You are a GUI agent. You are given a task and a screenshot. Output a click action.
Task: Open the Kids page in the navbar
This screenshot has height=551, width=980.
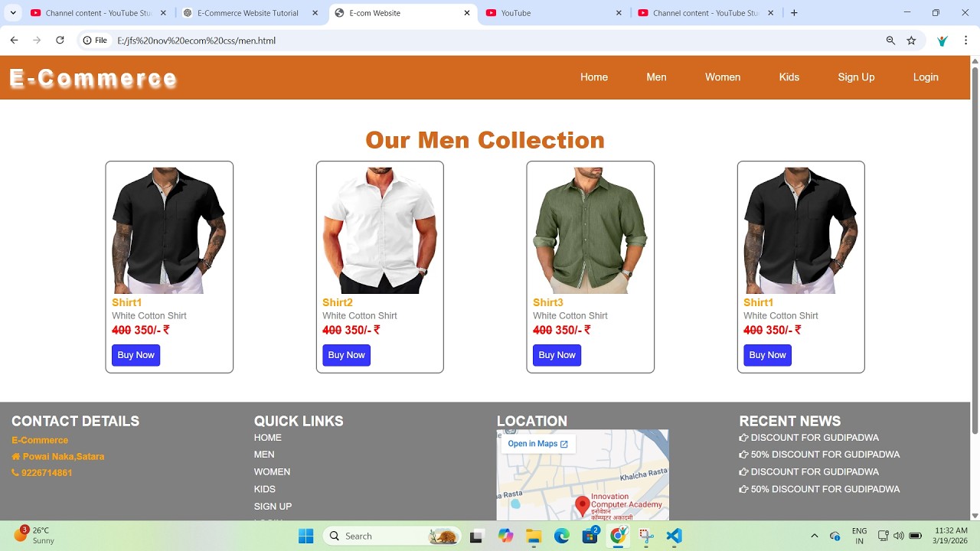pyautogui.click(x=789, y=77)
